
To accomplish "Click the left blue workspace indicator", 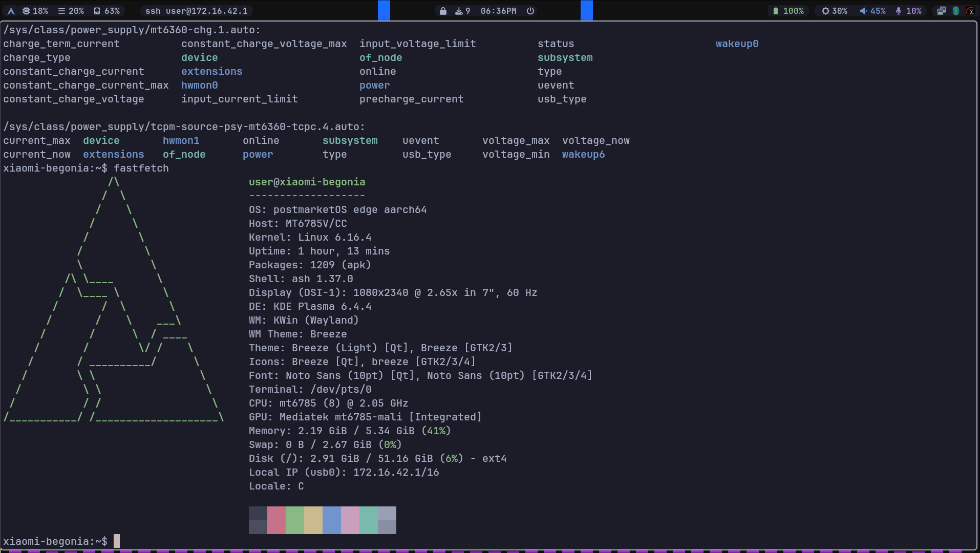I will [384, 10].
